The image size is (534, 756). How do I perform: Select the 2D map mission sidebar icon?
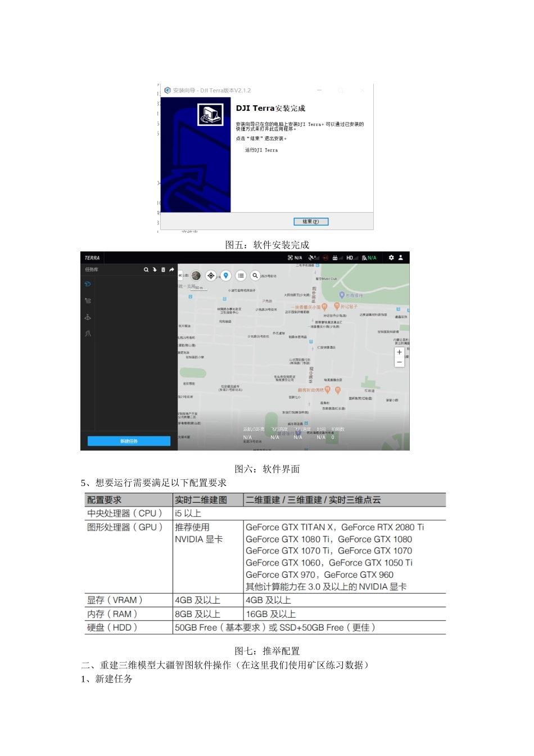(88, 284)
